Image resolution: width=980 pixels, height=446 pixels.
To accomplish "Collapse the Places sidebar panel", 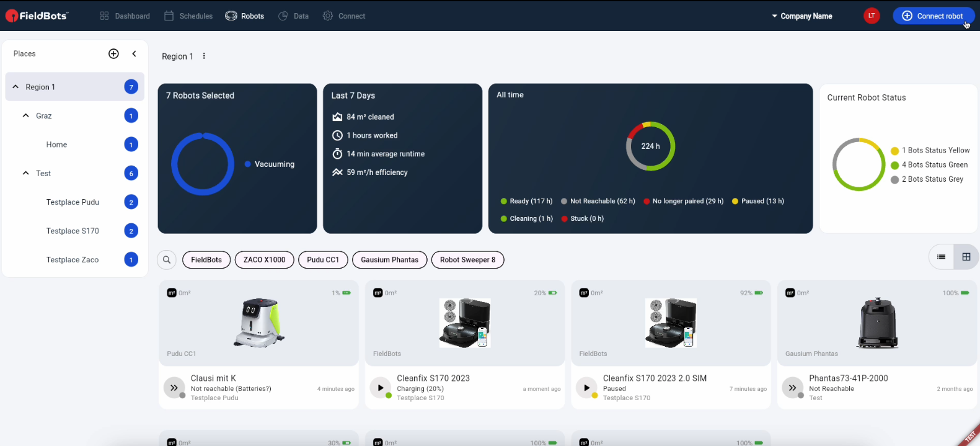I will pos(134,54).
